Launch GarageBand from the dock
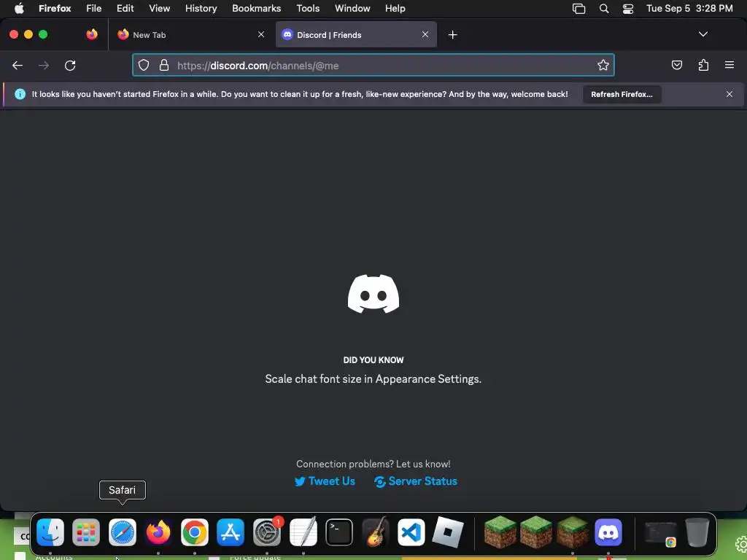Image resolution: width=747 pixels, height=560 pixels. (376, 532)
